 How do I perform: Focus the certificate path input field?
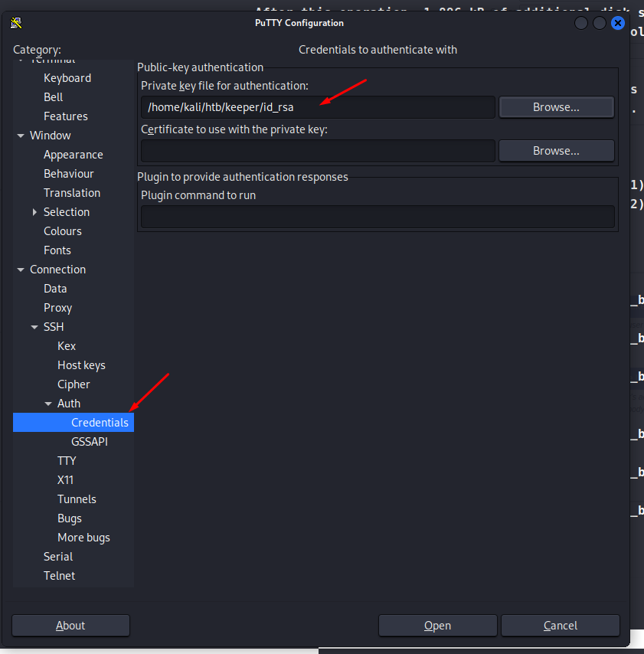[x=318, y=151]
